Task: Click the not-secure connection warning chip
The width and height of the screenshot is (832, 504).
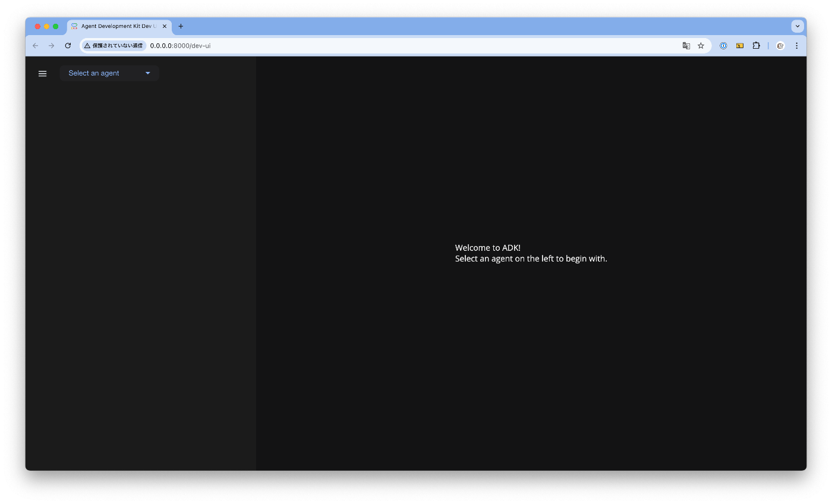Action: [114, 46]
